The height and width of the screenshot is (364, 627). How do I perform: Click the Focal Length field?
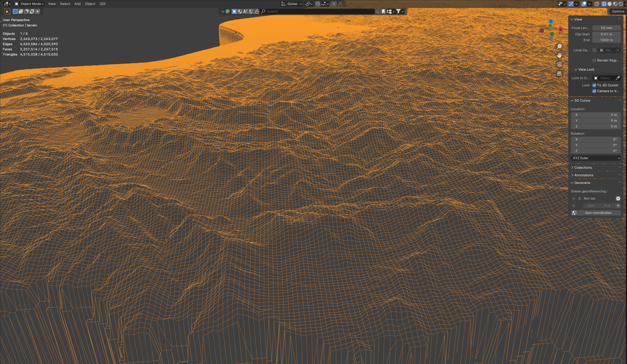(606, 28)
